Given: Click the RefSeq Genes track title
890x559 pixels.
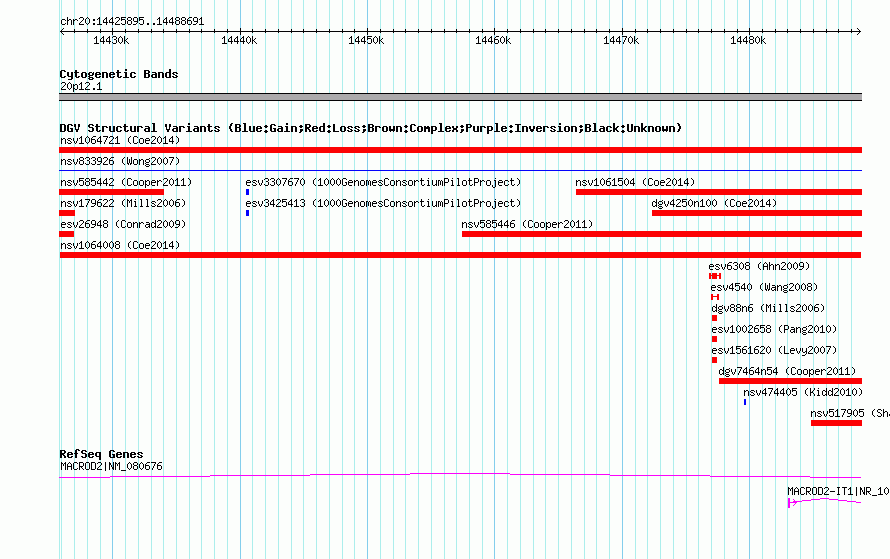Looking at the screenshot, I should click(101, 454).
